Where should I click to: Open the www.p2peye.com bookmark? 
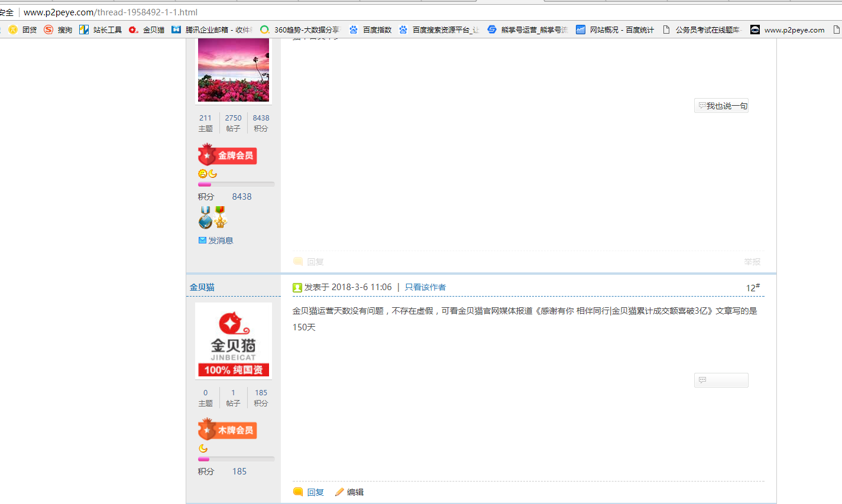coord(788,30)
